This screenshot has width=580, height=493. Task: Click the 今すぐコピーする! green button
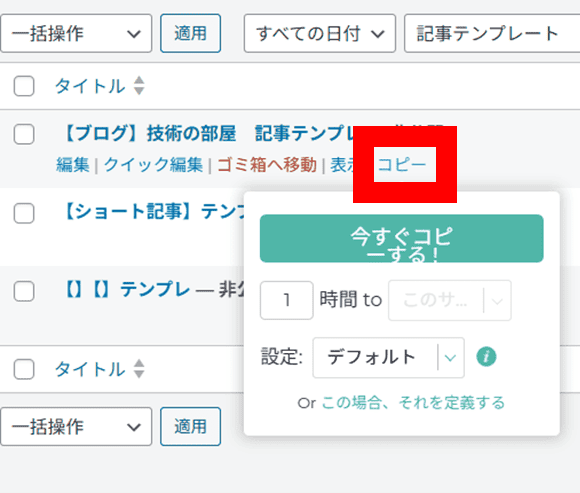point(402,239)
